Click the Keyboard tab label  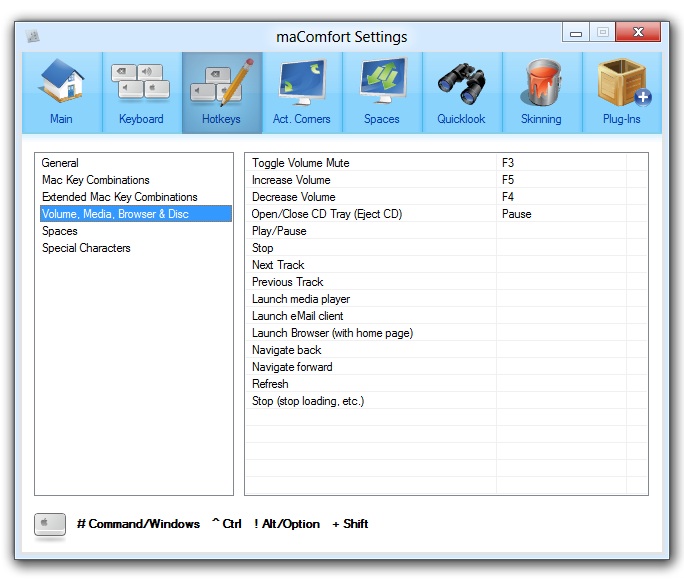[x=141, y=119]
